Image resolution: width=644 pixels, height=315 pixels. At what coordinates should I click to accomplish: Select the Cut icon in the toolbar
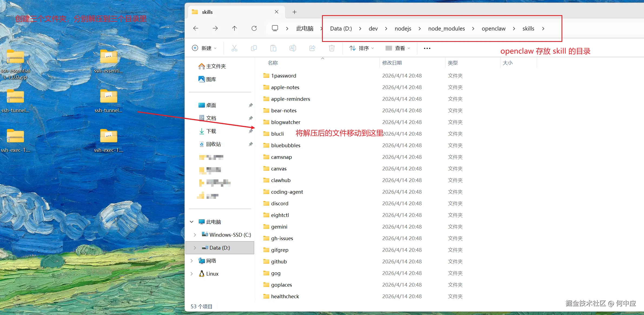click(234, 48)
